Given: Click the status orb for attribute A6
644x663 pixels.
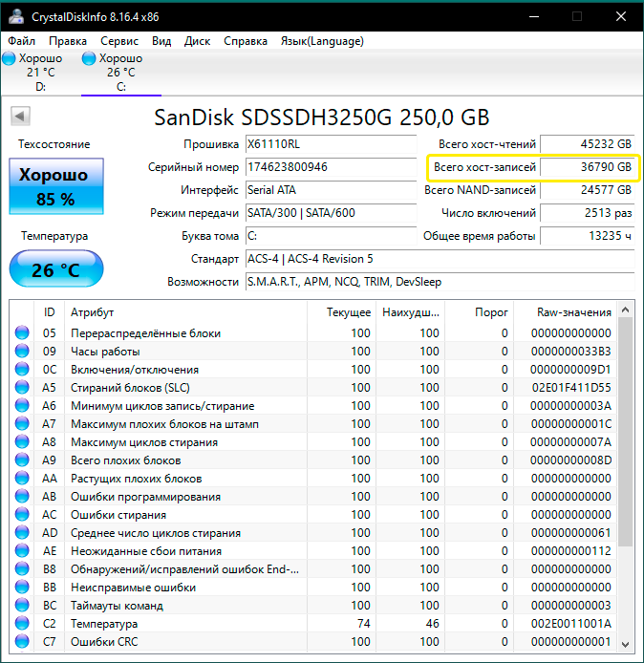Looking at the screenshot, I should coord(22,405).
